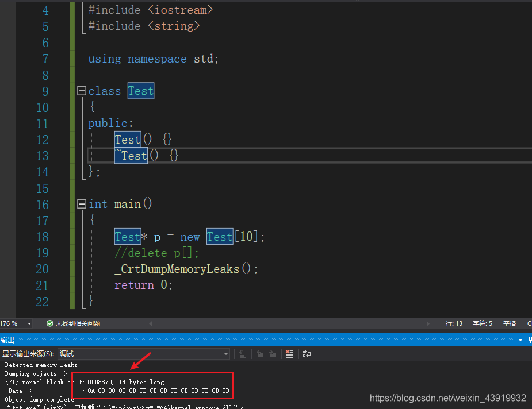532x409 pixels.
Task: Clear all output with the red-X list icon
Action: tap(289, 354)
